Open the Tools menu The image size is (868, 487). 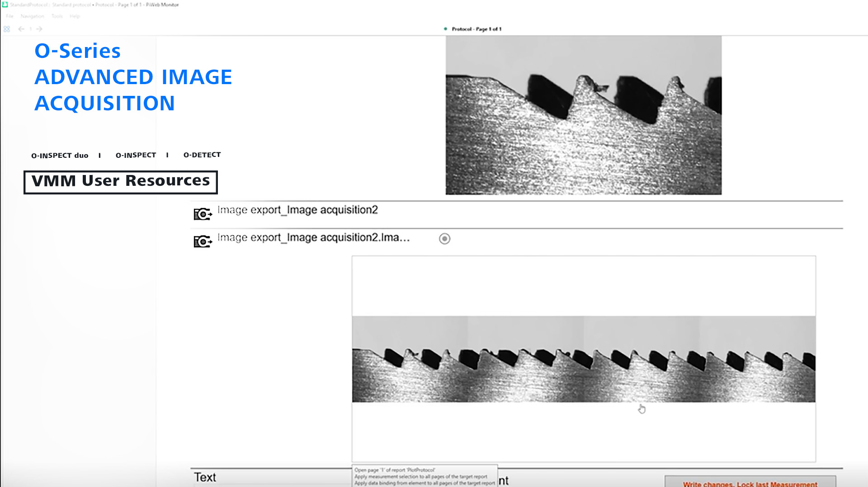click(56, 15)
